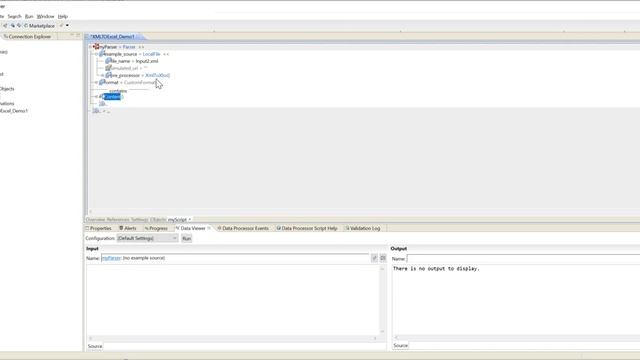Screen dimensions: 640x360
Task: Select the Connection Explorer tab
Action: (x=27, y=37)
